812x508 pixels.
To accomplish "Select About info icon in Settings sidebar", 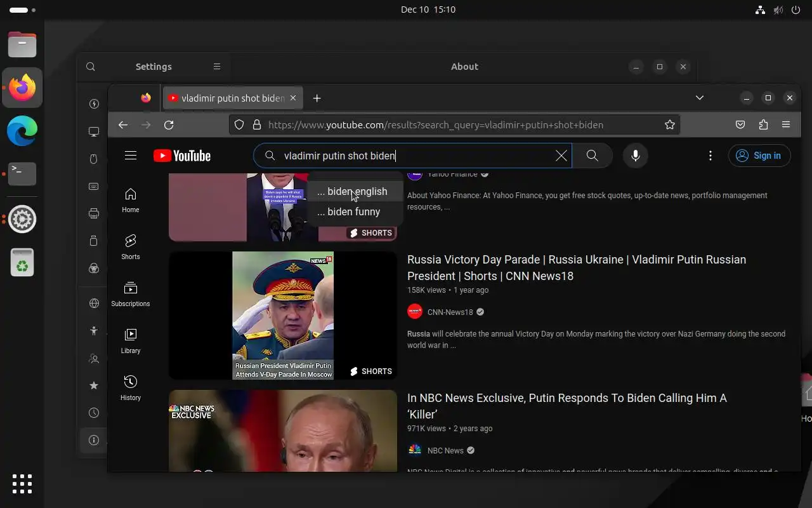I will pos(94,440).
